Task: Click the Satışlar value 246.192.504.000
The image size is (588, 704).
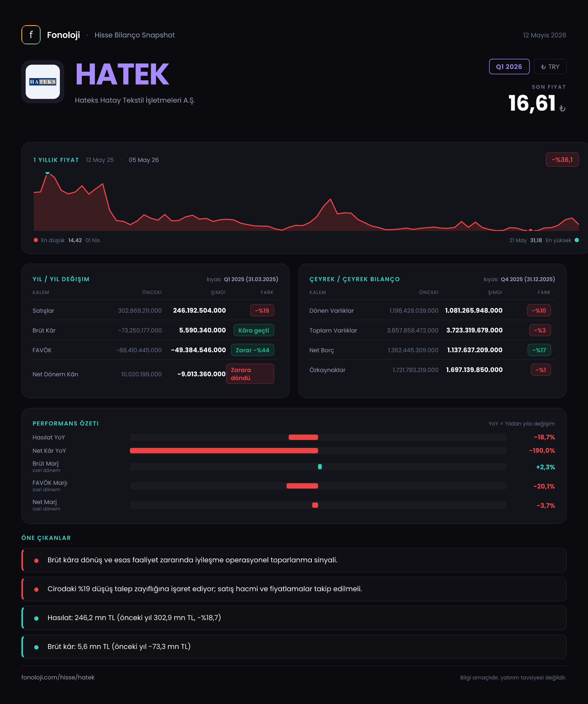Action: coord(199,310)
